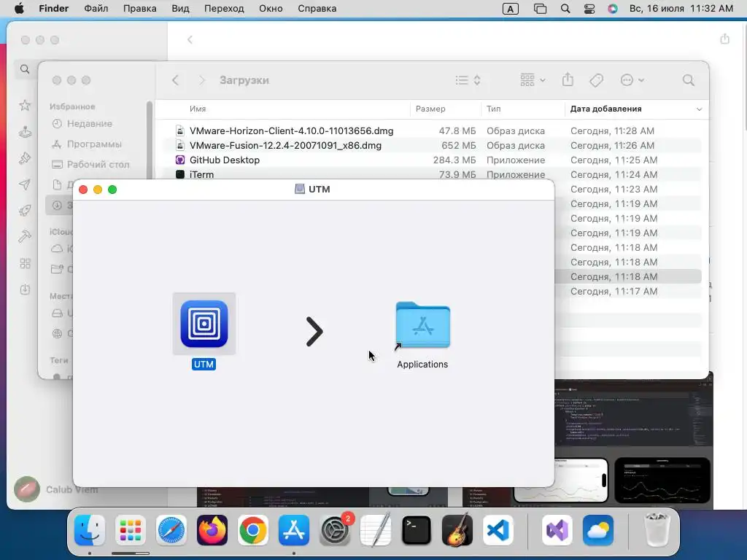Click the iTerm app icon in list
The width and height of the screenshot is (747, 560).
pos(180,174)
